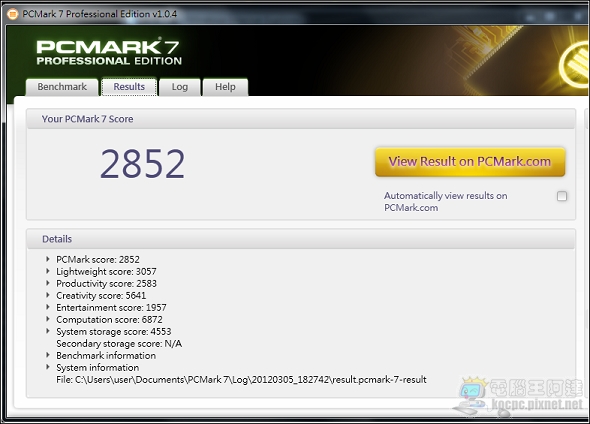Expand the PCMark score details

pyautogui.click(x=48, y=259)
